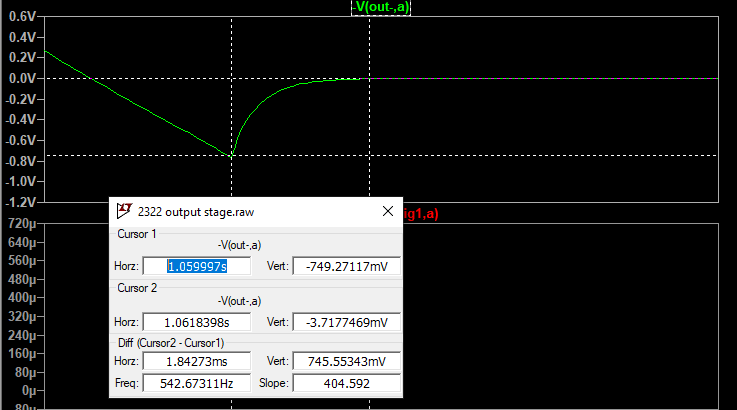This screenshot has width=737, height=410.
Task: Click the Cursor 1 Vert field -749.27117mV
Action: pos(347,266)
